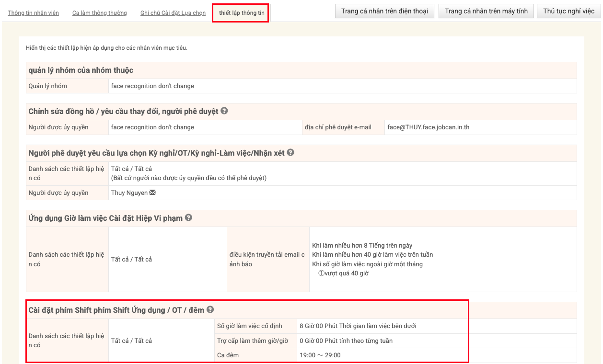This screenshot has height=364, width=603.
Task: Open help icon for Cài đặt phím Shift section
Action: pos(210,310)
